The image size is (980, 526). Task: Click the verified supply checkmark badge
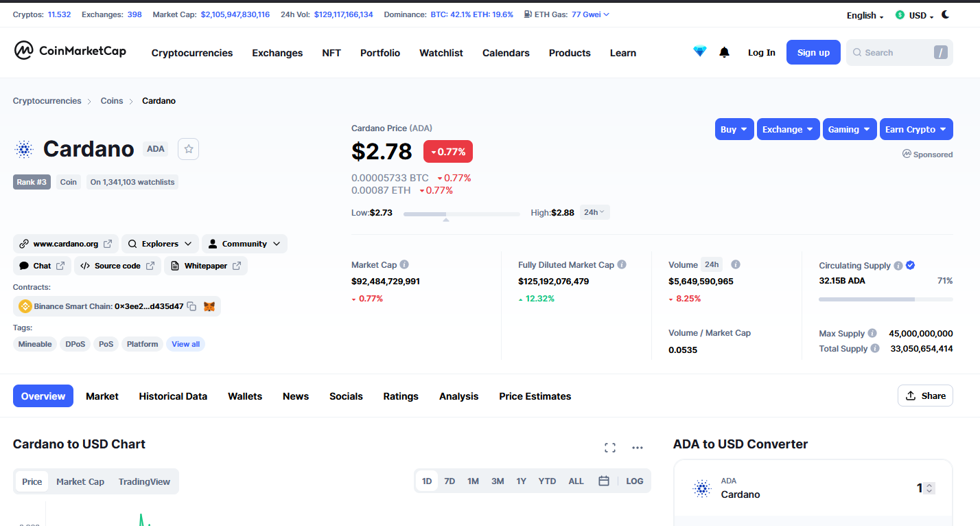click(x=910, y=265)
